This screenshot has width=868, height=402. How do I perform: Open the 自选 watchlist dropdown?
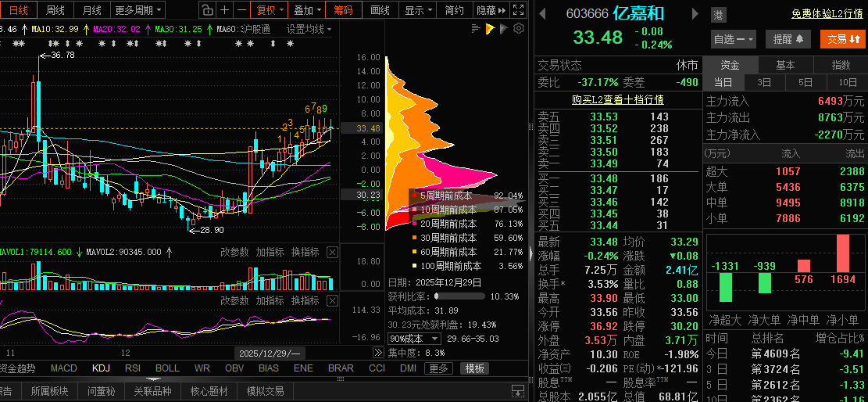pyautogui.click(x=734, y=39)
